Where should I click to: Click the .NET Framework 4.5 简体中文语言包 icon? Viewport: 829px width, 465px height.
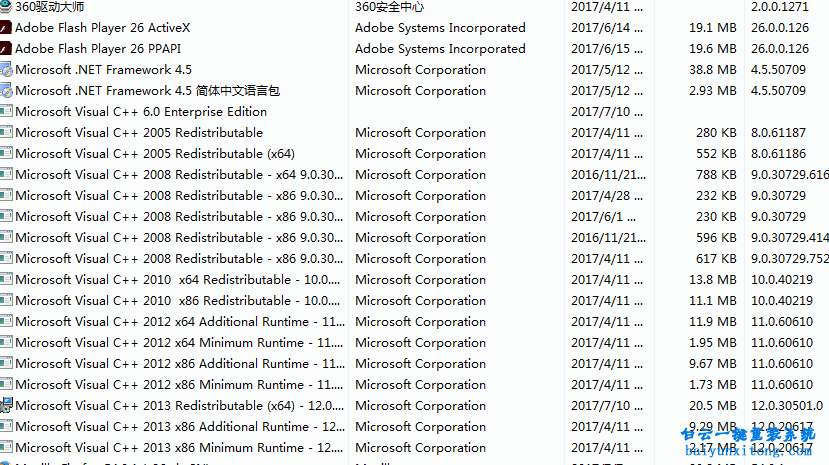pyautogui.click(x=6, y=91)
